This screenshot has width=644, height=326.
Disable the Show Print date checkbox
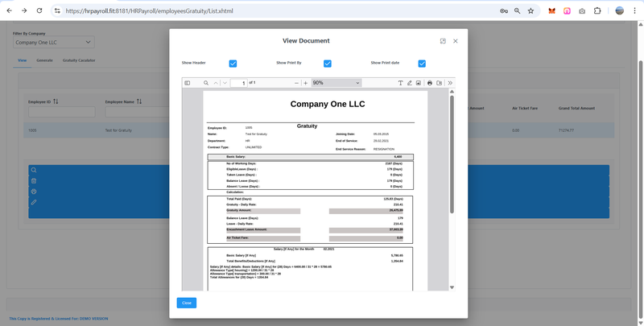click(422, 63)
